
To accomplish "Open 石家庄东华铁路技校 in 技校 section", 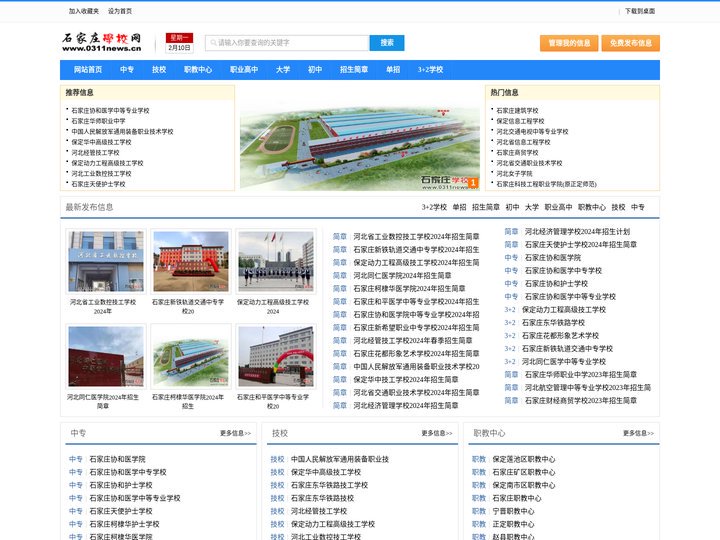I will coord(322,498).
